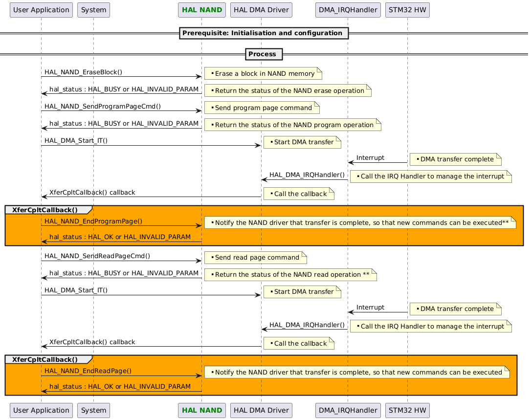
Task: Select the HAL_NAND_EndProgramPage() message label
Action: point(93,221)
